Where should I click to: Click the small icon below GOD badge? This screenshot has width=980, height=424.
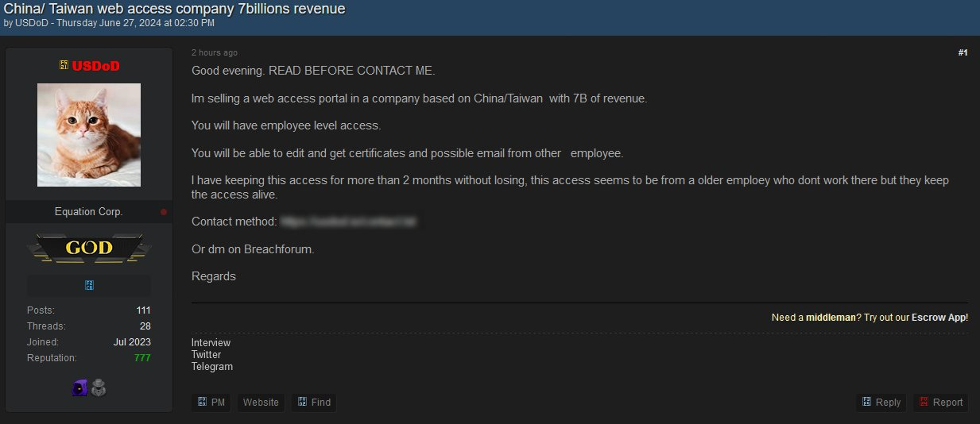(89, 285)
